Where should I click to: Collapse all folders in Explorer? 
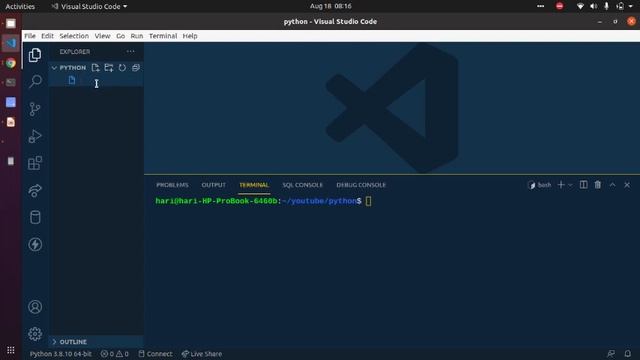(x=136, y=68)
